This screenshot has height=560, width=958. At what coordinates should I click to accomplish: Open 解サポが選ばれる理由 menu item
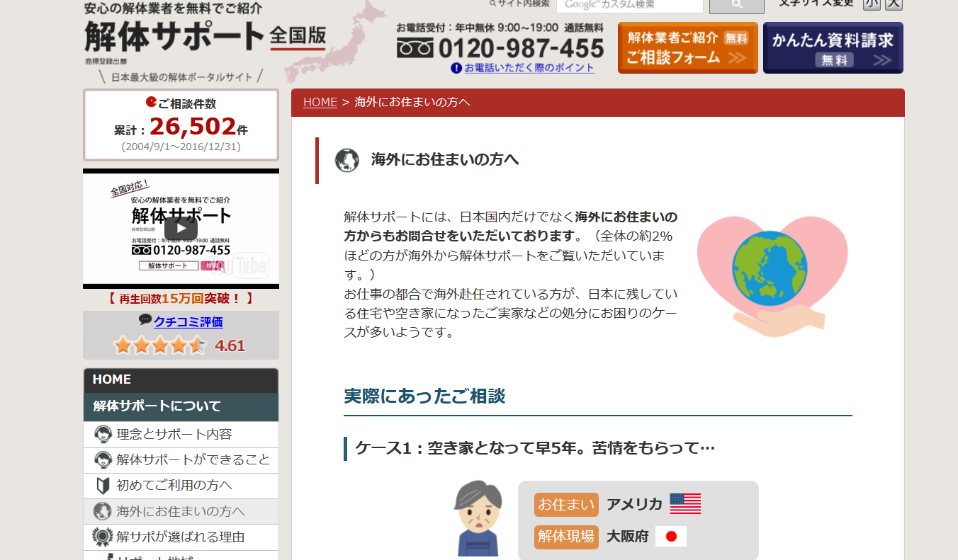pos(181,537)
